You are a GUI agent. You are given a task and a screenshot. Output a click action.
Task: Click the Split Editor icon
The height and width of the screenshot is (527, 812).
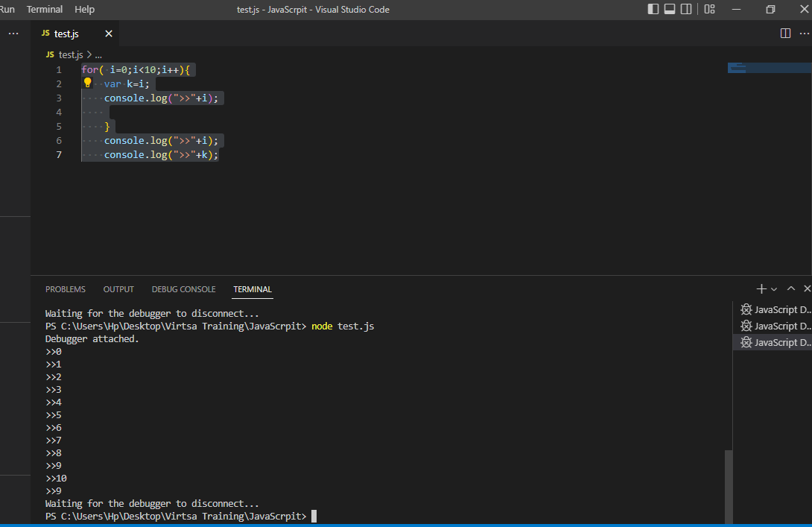pyautogui.click(x=785, y=33)
